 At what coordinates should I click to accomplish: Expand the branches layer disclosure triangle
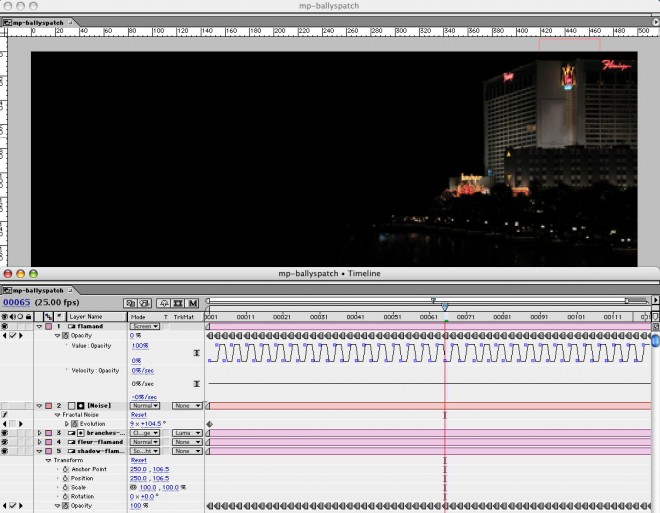(41, 433)
